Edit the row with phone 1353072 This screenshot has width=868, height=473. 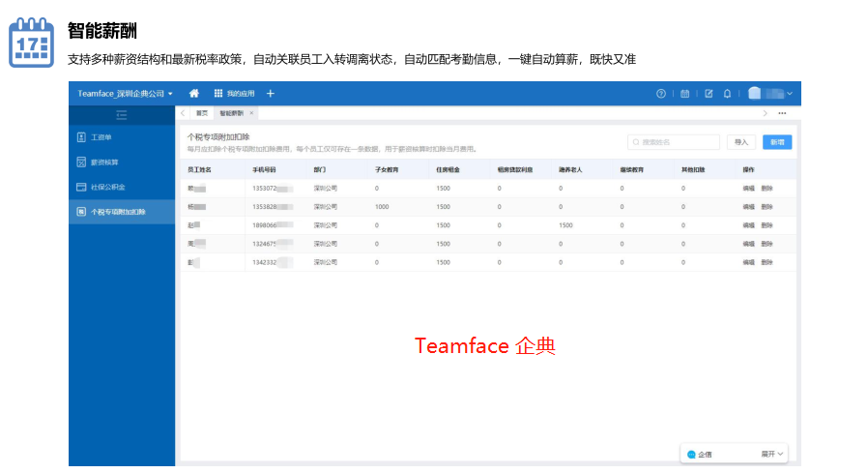[x=748, y=189]
